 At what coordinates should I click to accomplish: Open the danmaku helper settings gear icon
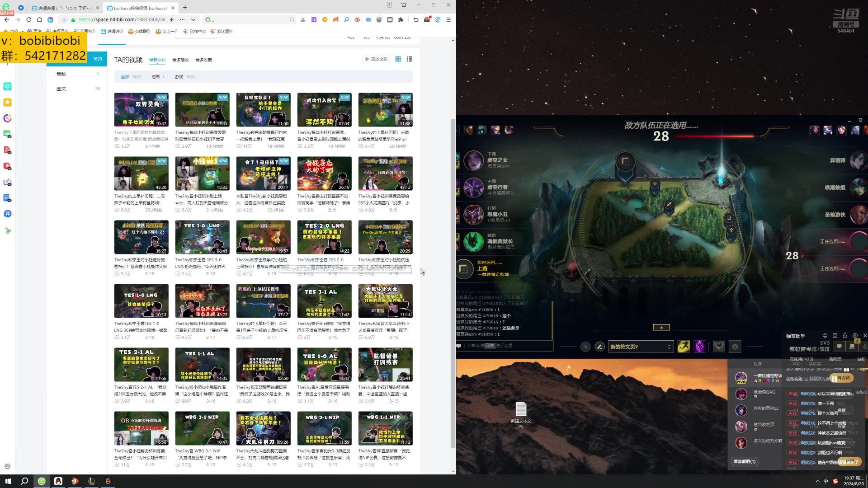(855, 336)
